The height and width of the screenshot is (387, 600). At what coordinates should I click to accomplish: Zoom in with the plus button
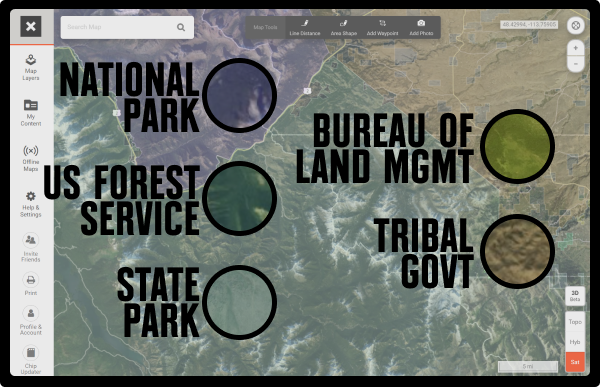575,48
